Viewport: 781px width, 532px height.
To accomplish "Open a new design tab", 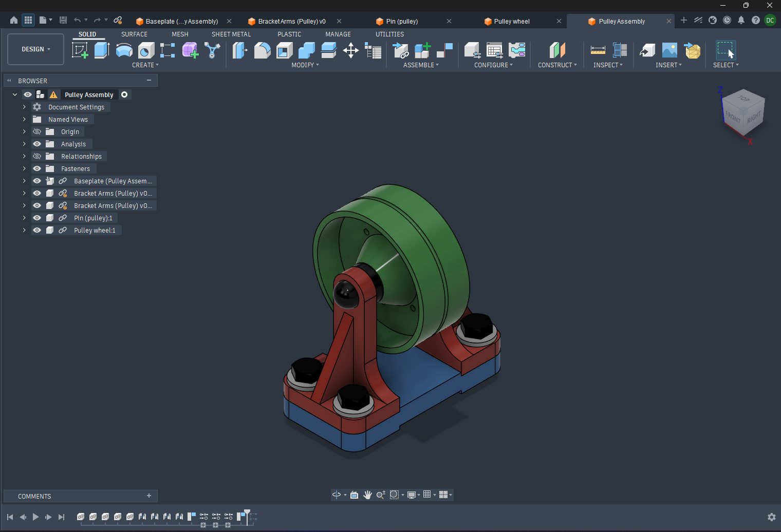I will click(684, 21).
